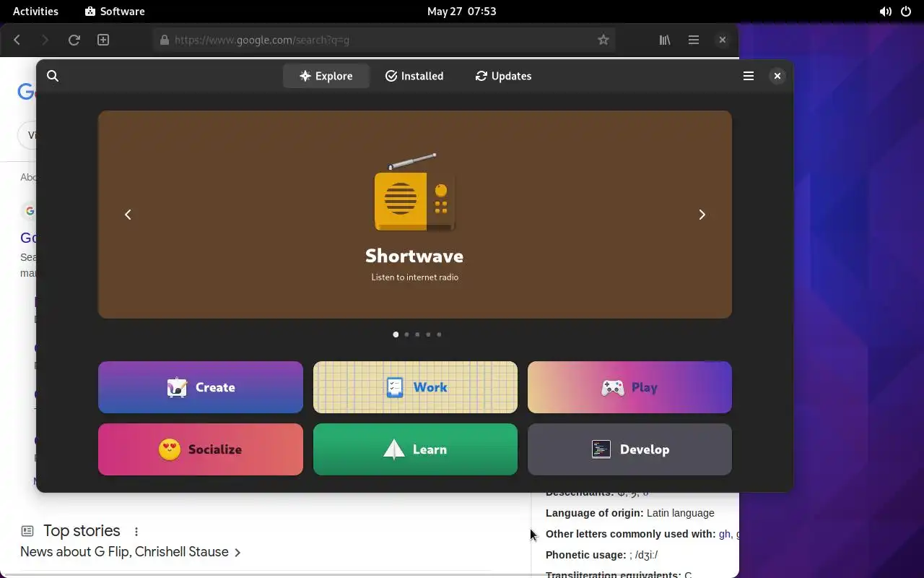Viewport: 924px width, 578px height.
Task: Select the fifth carousel page dot
Action: pos(439,335)
